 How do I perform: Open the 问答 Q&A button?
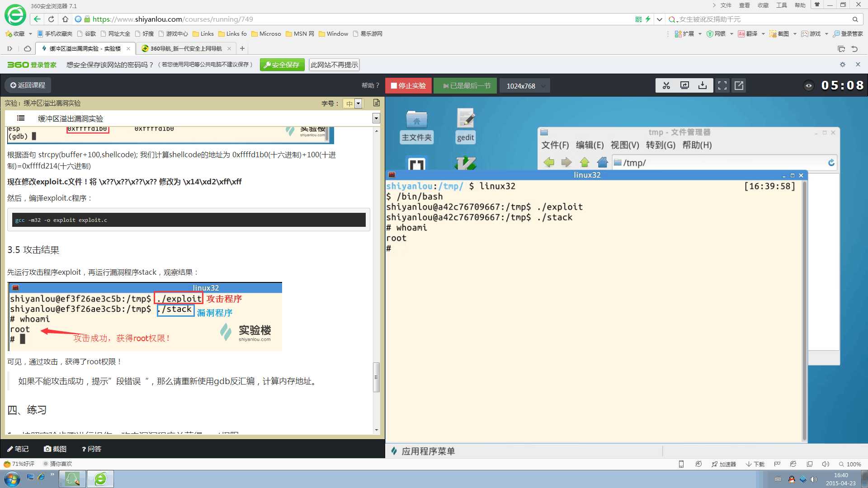click(x=91, y=449)
